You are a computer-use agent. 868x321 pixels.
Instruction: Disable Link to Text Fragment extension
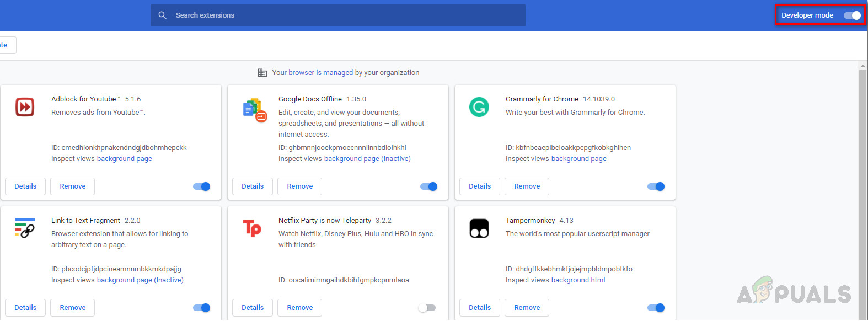click(202, 308)
